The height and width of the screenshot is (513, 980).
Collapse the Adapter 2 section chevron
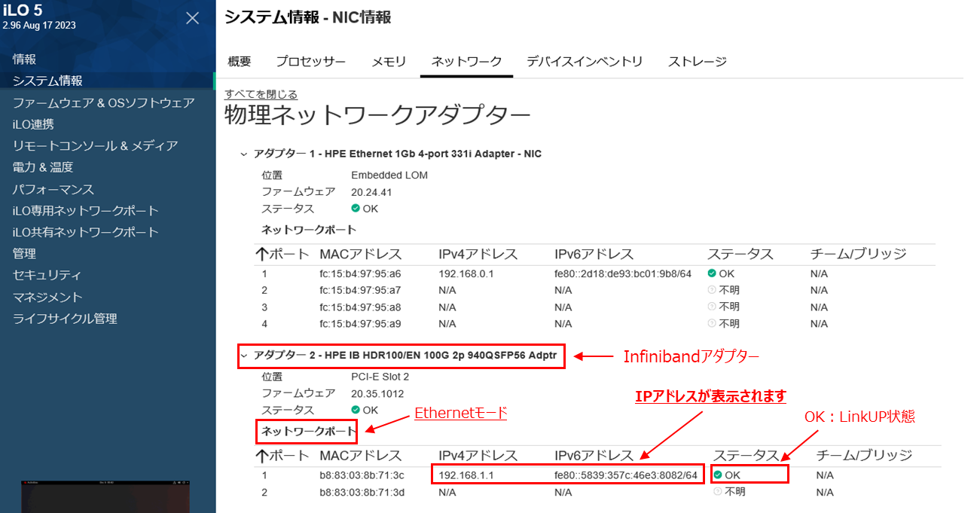pyautogui.click(x=243, y=356)
